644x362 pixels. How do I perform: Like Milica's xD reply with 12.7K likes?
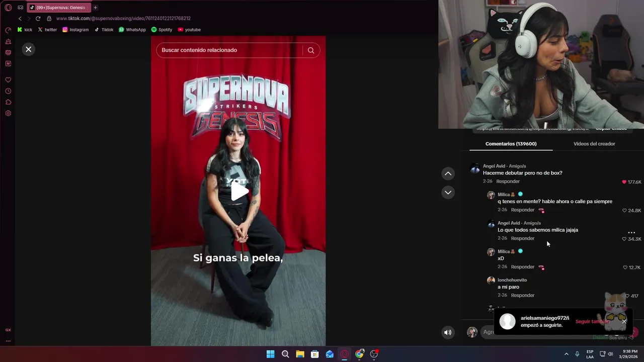(625, 267)
